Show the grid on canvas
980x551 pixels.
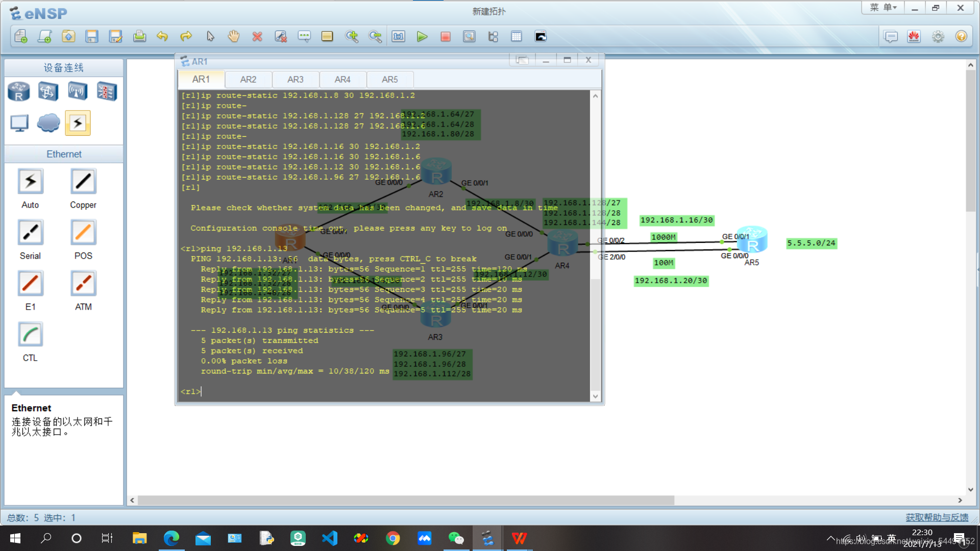(517, 36)
